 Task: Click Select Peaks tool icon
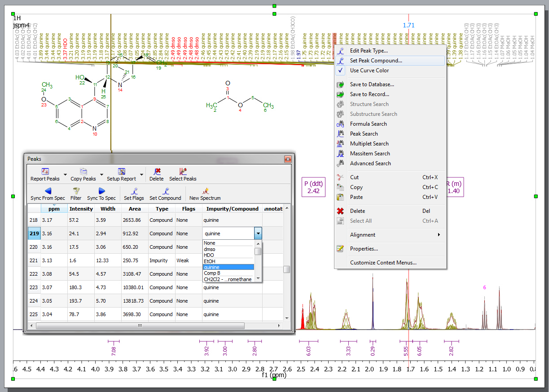click(x=183, y=172)
